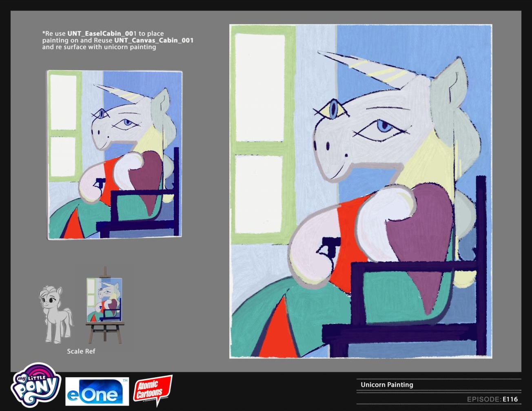This screenshot has width=532, height=411.
Task: Select the medium tilted canvas painting preview
Action: [x=114, y=155]
